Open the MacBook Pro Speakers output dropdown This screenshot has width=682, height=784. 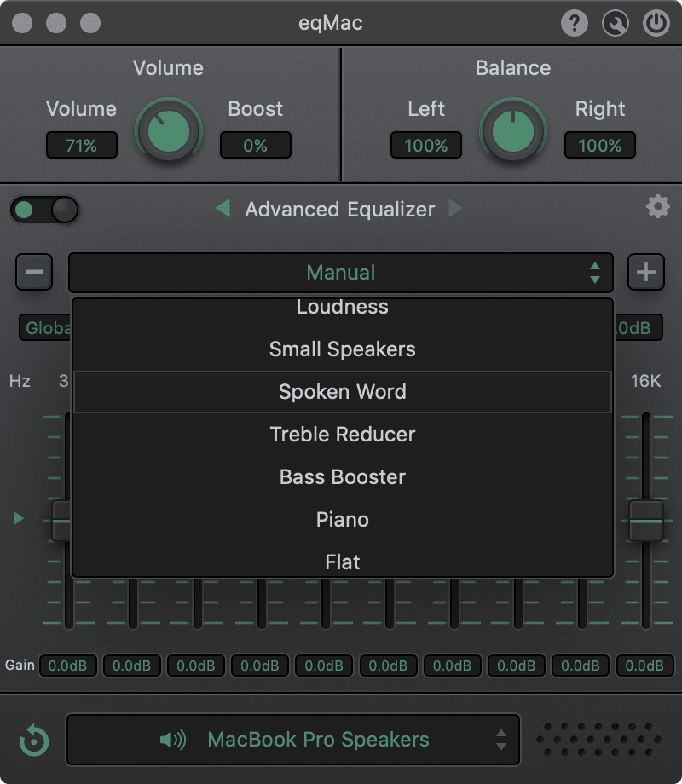(x=293, y=740)
